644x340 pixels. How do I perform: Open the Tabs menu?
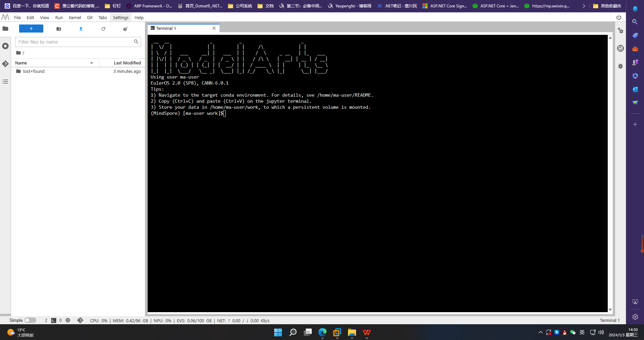coord(103,17)
